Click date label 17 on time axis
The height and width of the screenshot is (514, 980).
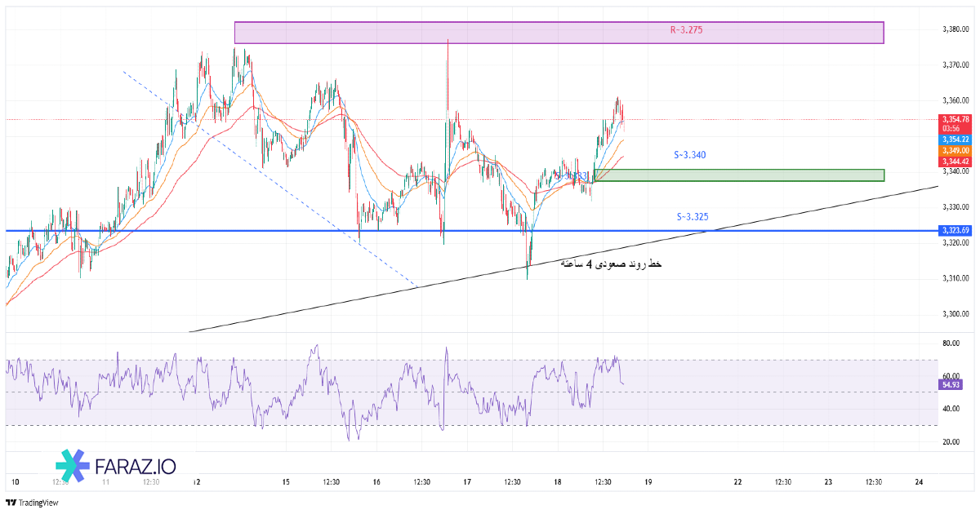point(467,482)
